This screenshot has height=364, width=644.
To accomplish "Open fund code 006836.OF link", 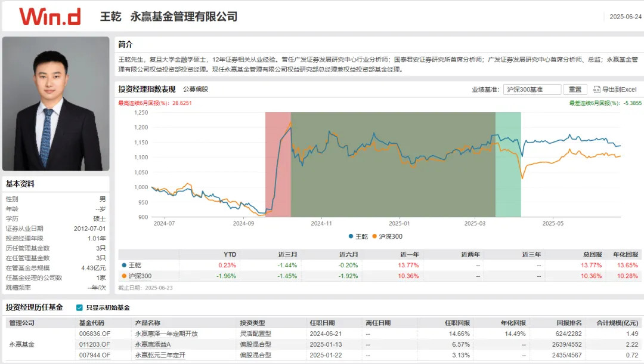I will point(95,334).
